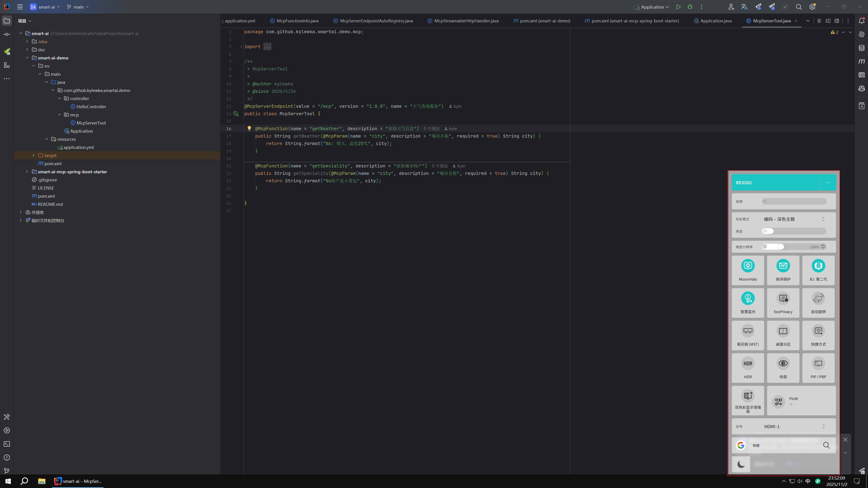Screen dimensions: 868x488
Task: Switch to the McpFunctionInfo.java tab
Action: click(x=297, y=21)
